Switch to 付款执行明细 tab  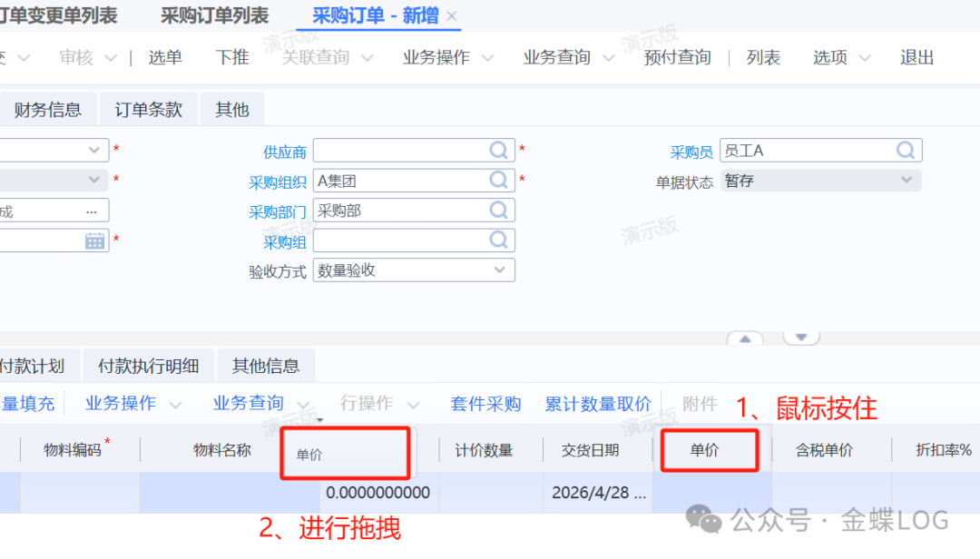click(x=149, y=366)
